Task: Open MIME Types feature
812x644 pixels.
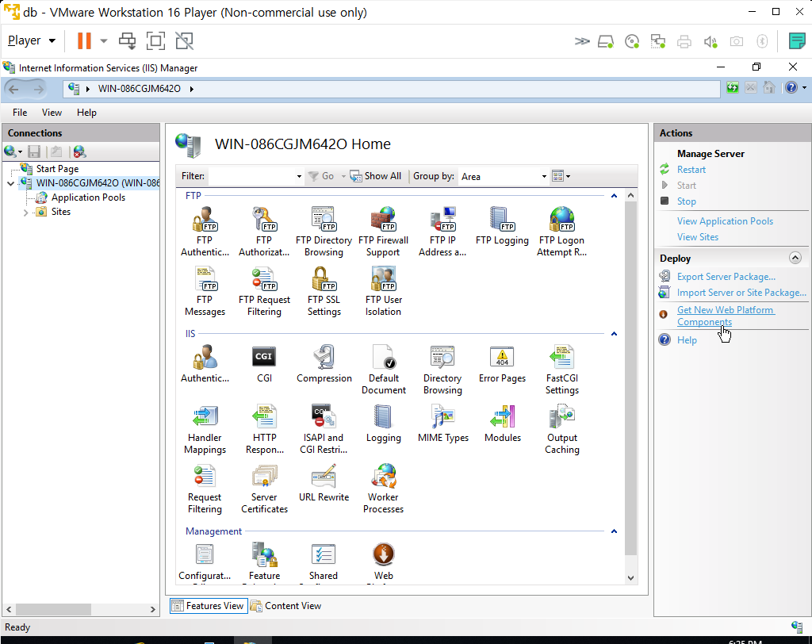Action: (442, 424)
